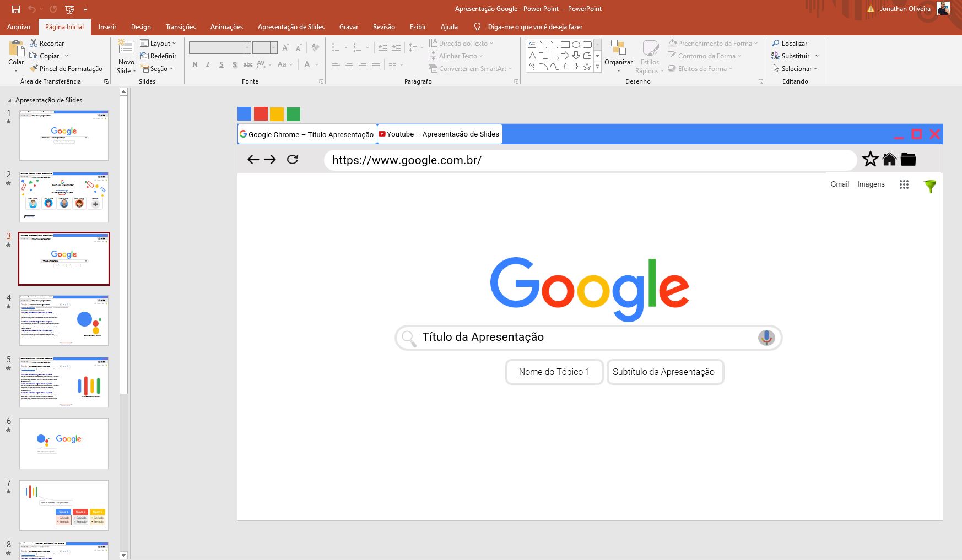Image resolution: width=962 pixels, height=560 pixels.
Task: Click the Aumentar Tamanho da Fonte icon
Action: click(285, 47)
